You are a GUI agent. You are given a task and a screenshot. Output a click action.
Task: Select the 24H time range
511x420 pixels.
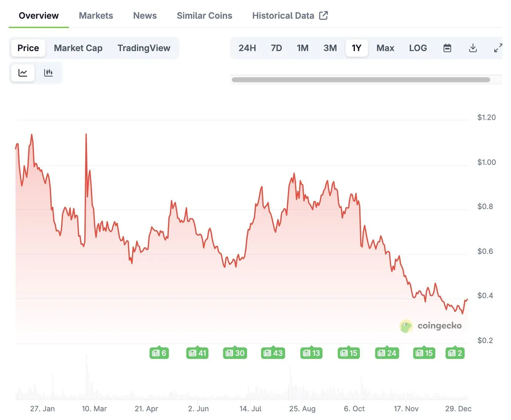tap(247, 48)
